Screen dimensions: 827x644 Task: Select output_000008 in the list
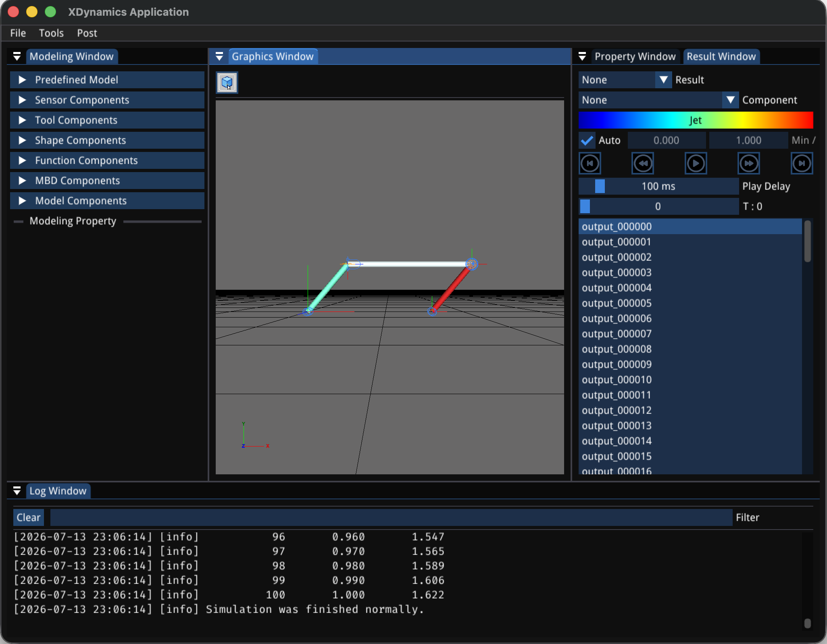pyautogui.click(x=690, y=349)
